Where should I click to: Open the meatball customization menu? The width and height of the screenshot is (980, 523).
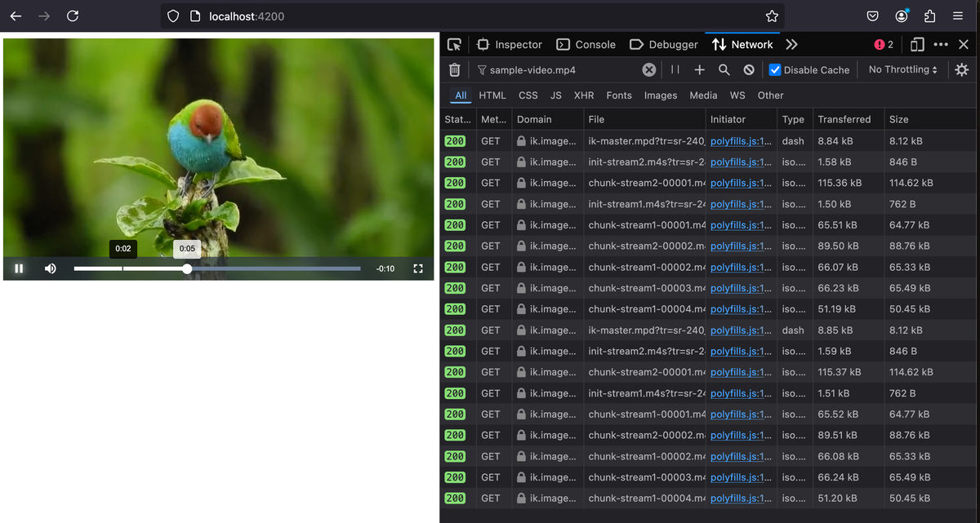(939, 44)
